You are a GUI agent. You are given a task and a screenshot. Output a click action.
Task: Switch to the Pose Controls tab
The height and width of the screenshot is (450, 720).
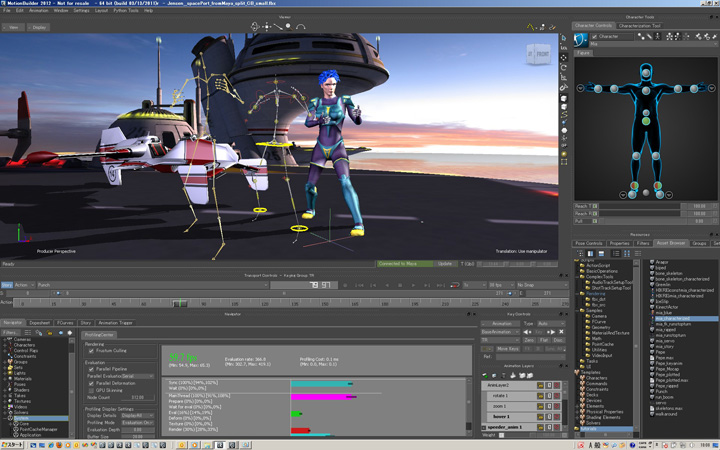click(x=589, y=243)
